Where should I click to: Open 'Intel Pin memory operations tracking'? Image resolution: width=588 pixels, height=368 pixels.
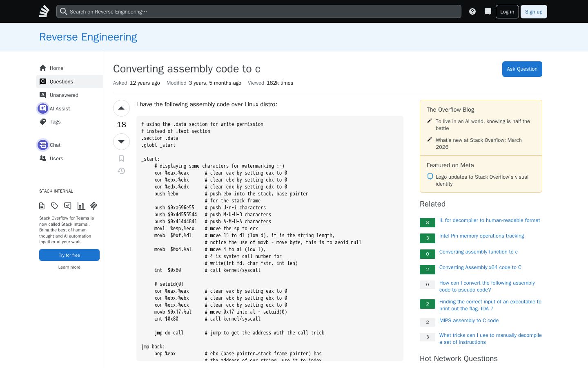(x=481, y=236)
